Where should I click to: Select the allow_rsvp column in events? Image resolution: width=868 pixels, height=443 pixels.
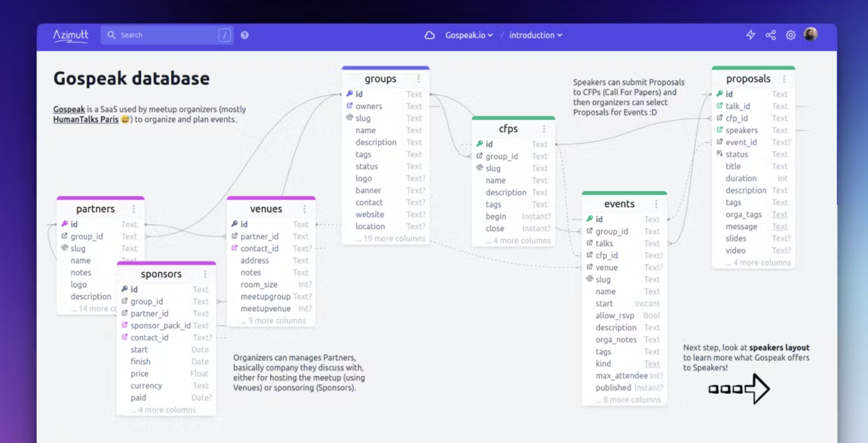pyautogui.click(x=624, y=315)
